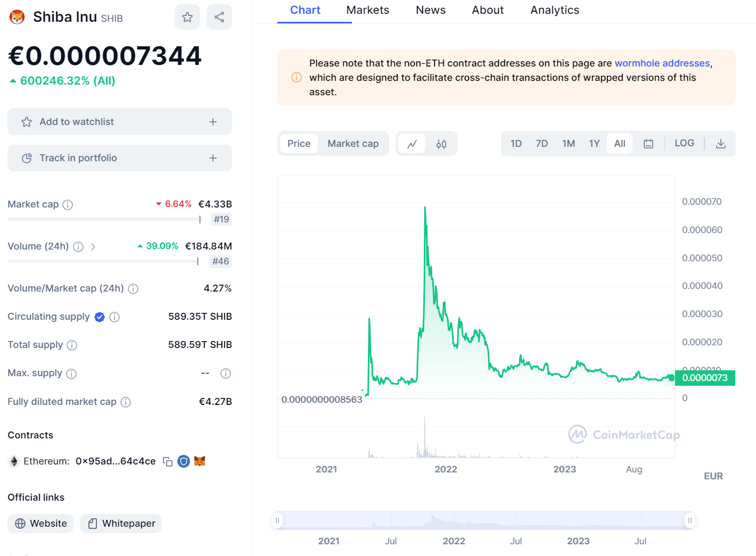Expand Volume (24h) chevron arrow
This screenshot has width=756, height=556.
93,247
